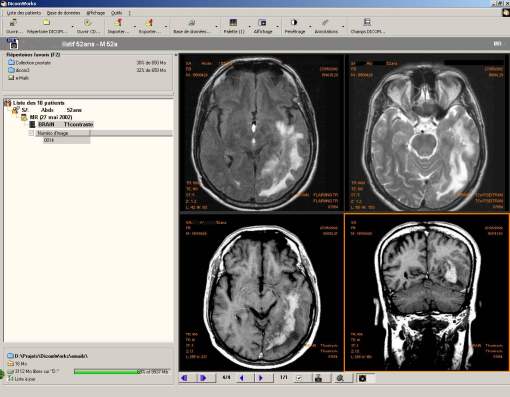Select the Collection folder in favorites
Viewport: 510px width, 397px height.
click(x=29, y=62)
